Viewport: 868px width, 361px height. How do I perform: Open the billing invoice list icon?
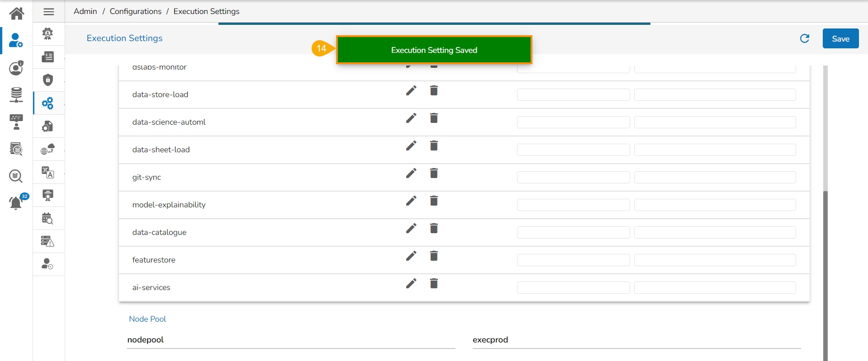(47, 57)
